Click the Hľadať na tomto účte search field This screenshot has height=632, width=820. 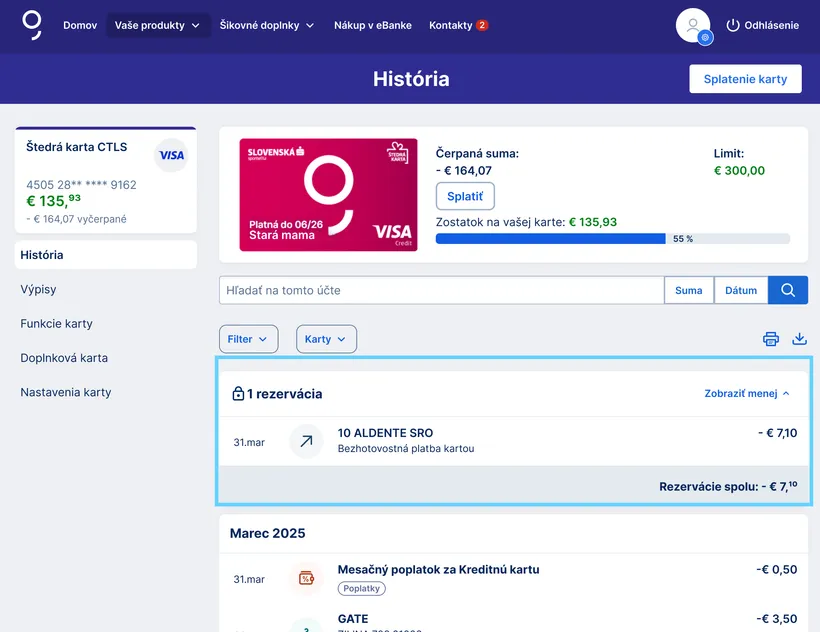point(440,290)
